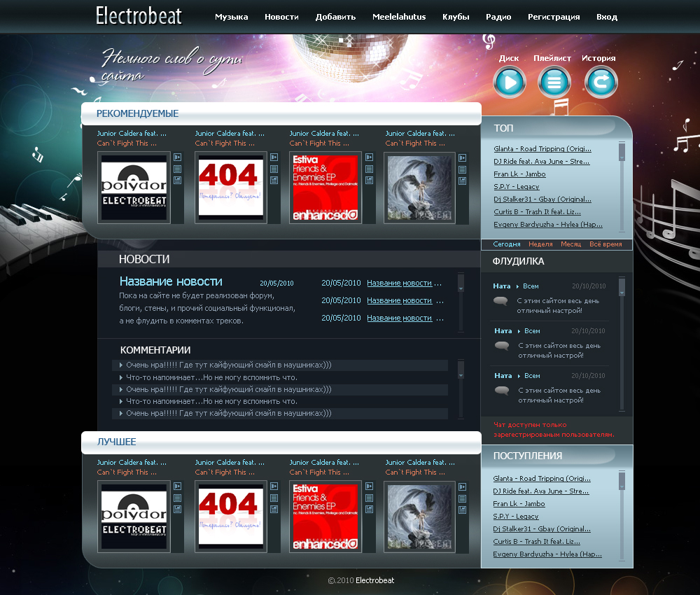Screen dimensions: 700x595
Task: Open Радио in the top navigation
Action: coord(498,17)
